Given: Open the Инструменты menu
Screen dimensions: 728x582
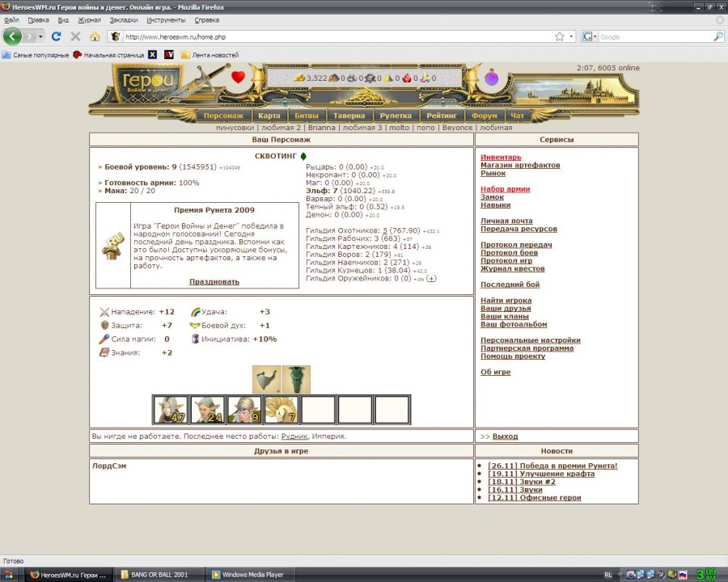Looking at the screenshot, I should pyautogui.click(x=166, y=20).
